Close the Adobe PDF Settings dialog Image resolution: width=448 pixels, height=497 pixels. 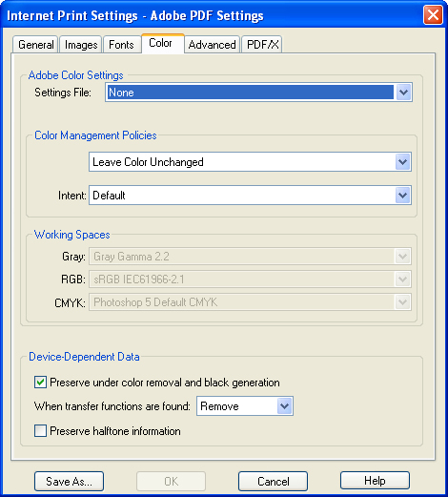(x=433, y=14)
